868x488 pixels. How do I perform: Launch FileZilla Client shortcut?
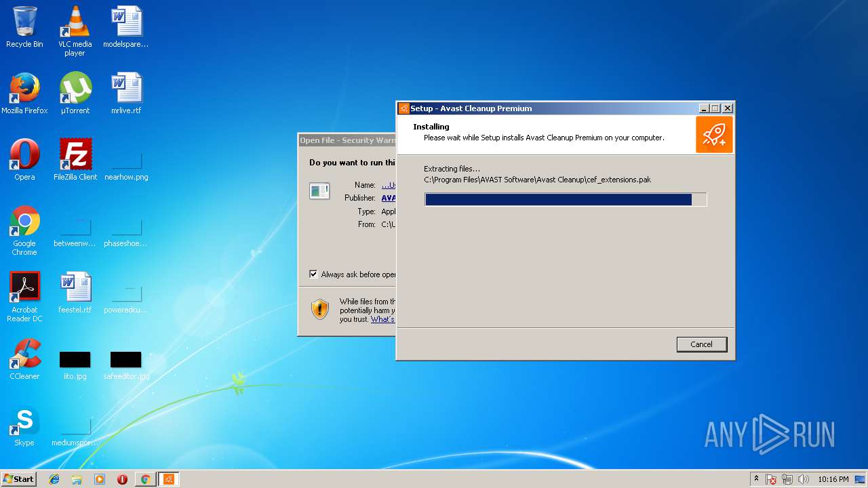coord(75,160)
